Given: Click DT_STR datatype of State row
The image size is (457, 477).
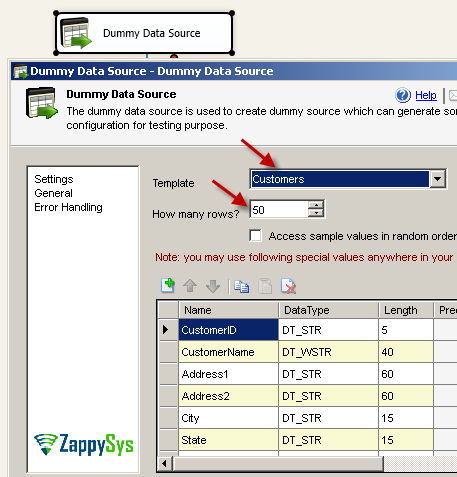Looking at the screenshot, I should pos(328,440).
